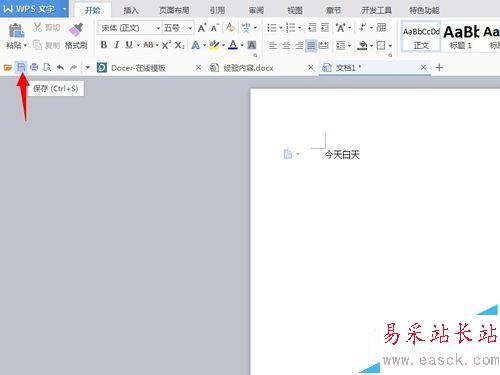Open the paragraph dialog launcher

coord(390,55)
